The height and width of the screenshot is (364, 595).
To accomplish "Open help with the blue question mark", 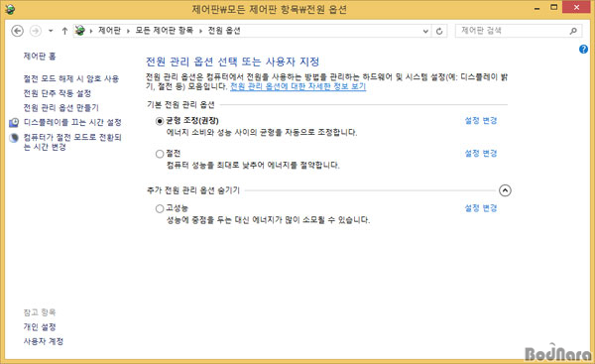I will click(x=584, y=49).
